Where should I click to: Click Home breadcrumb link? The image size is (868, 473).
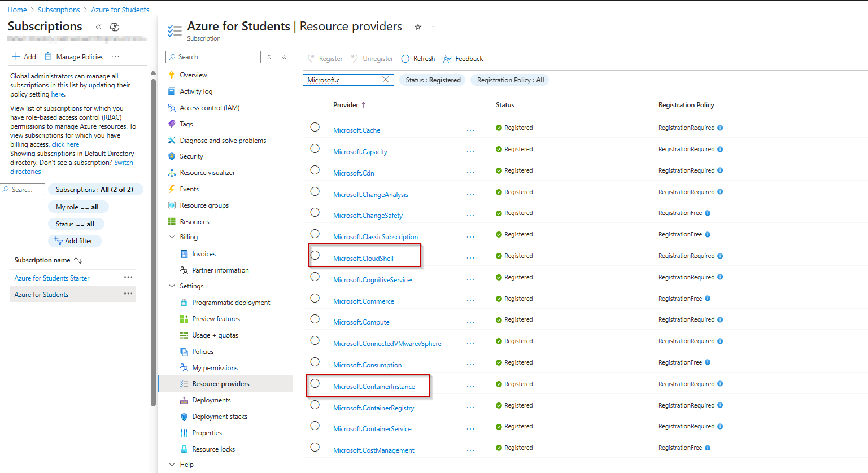coord(17,10)
